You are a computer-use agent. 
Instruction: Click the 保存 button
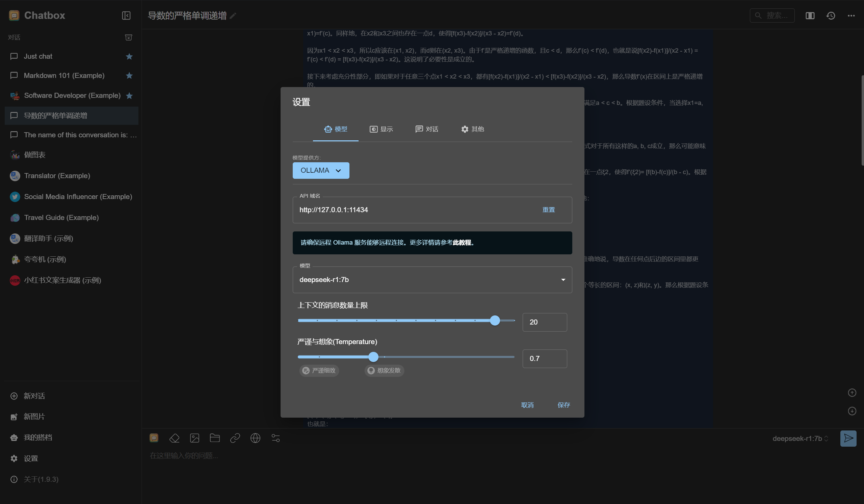pos(563,405)
